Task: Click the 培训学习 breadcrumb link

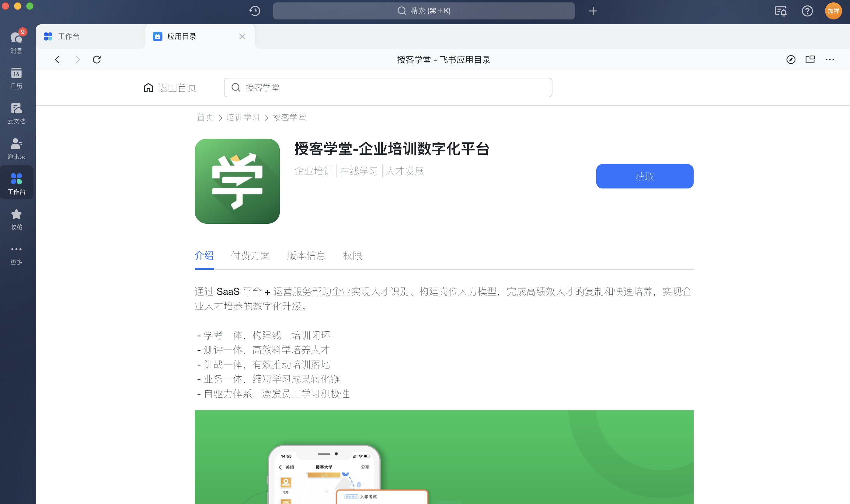Action: pyautogui.click(x=243, y=118)
